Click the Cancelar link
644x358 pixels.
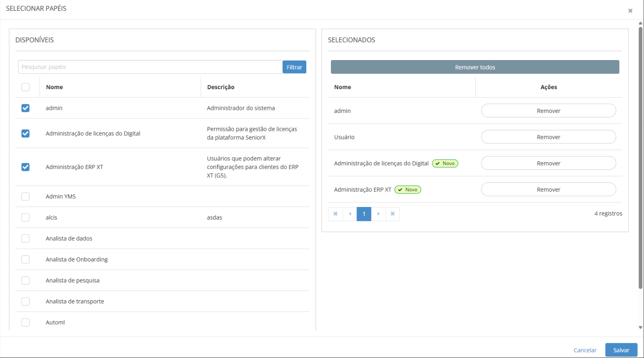tap(585, 350)
